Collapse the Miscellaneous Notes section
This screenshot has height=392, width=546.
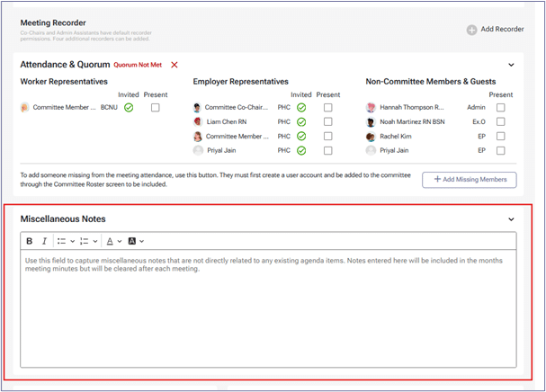pyautogui.click(x=511, y=219)
